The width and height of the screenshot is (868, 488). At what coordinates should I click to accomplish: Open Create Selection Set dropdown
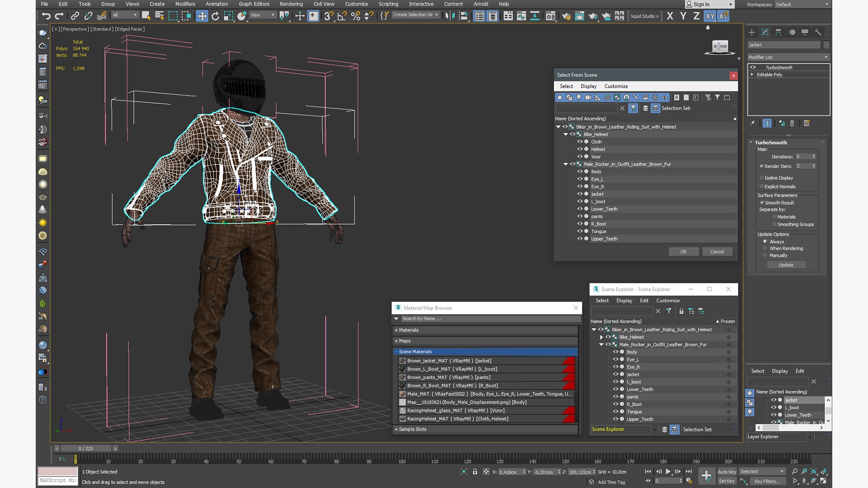click(415, 15)
